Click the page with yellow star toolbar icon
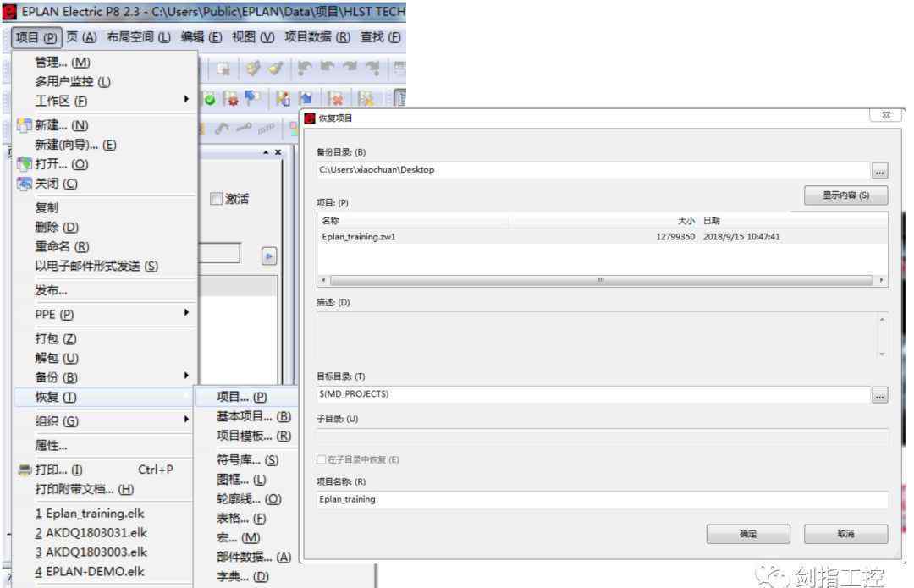Viewport: 914px width, 588px height. click(366, 98)
